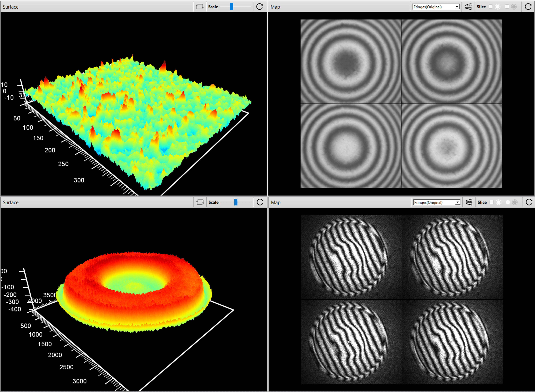Select upper-right concentric fringe image

click(x=452, y=61)
